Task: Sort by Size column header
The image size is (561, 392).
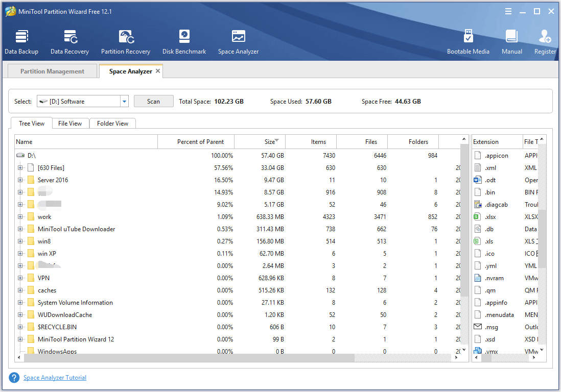Action: (x=260, y=141)
